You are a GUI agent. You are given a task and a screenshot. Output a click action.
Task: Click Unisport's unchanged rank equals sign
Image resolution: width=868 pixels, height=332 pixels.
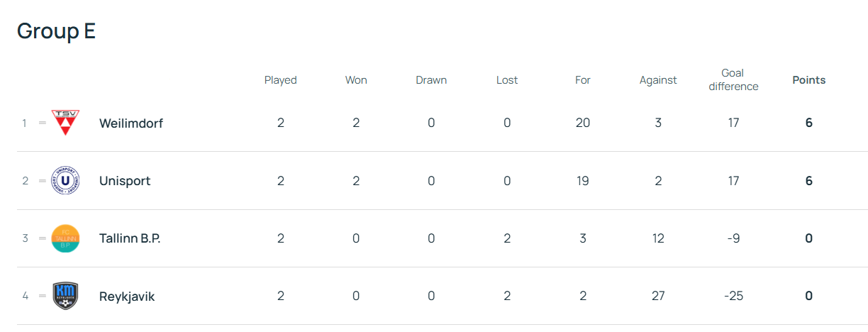pyautogui.click(x=42, y=181)
